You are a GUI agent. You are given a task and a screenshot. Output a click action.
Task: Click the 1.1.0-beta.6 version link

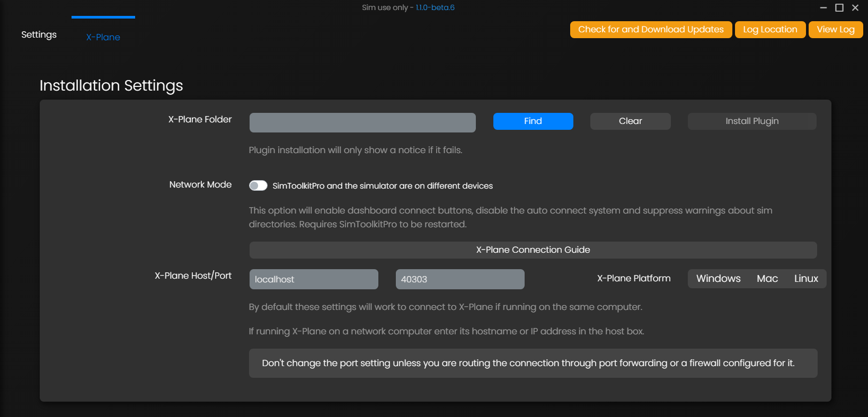(435, 7)
